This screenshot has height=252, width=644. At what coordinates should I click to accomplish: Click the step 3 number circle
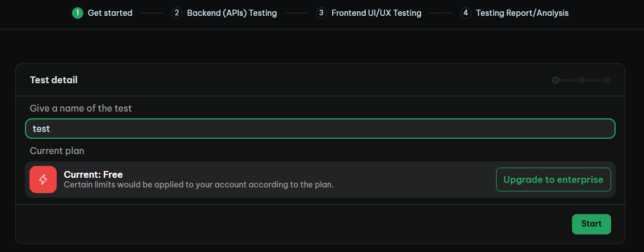coord(321,13)
